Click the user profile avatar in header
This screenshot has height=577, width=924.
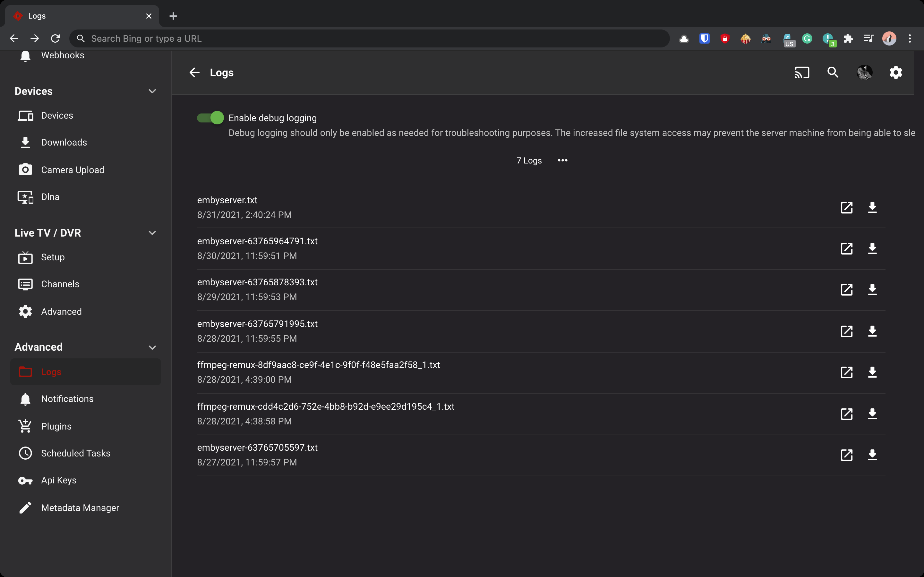864,72
